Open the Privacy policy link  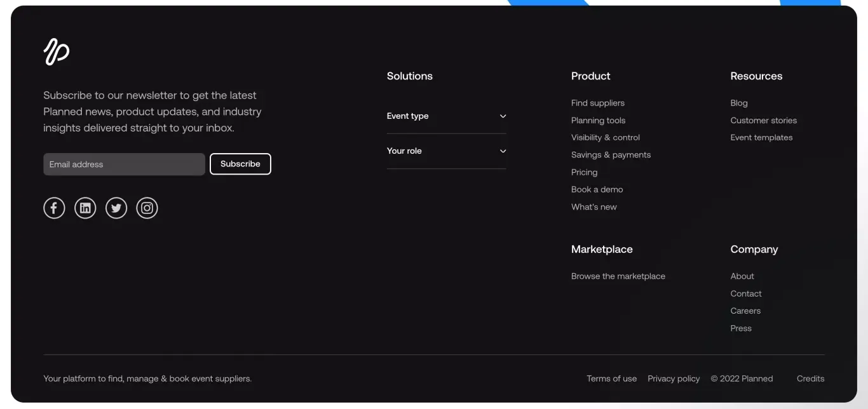click(674, 379)
